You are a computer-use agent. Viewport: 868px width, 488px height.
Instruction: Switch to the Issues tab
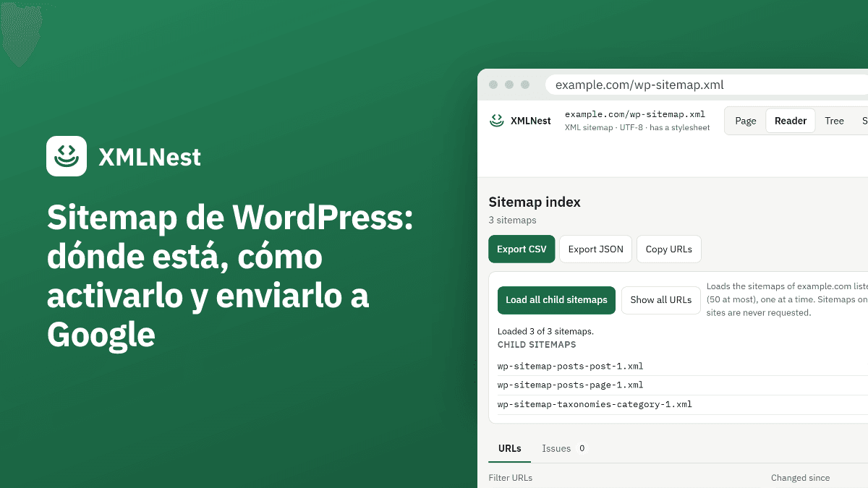[564, 448]
